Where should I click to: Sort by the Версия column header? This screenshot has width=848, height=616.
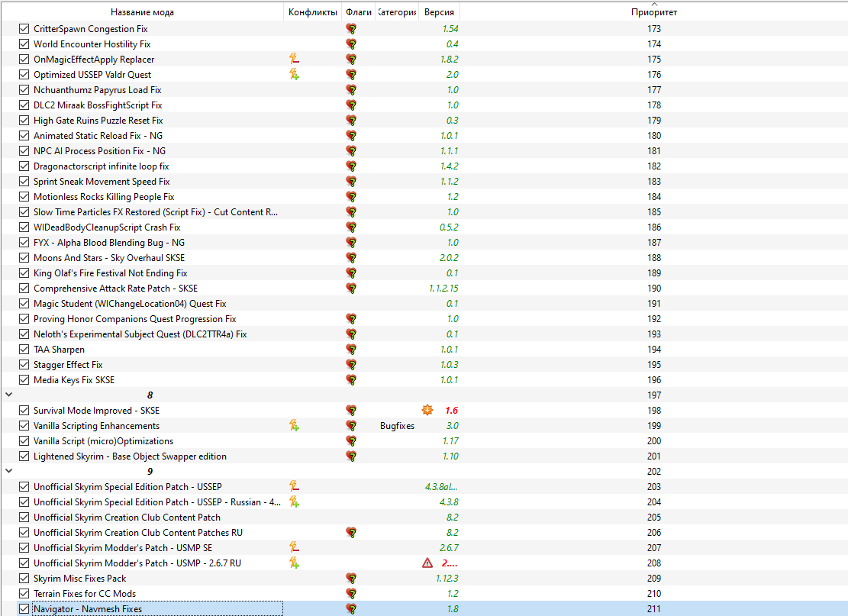pyautogui.click(x=439, y=12)
